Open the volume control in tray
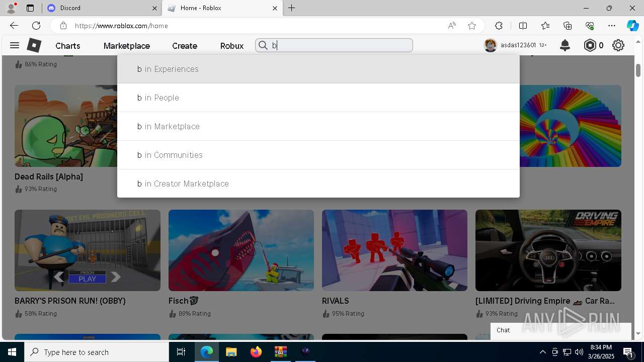 coord(579,352)
